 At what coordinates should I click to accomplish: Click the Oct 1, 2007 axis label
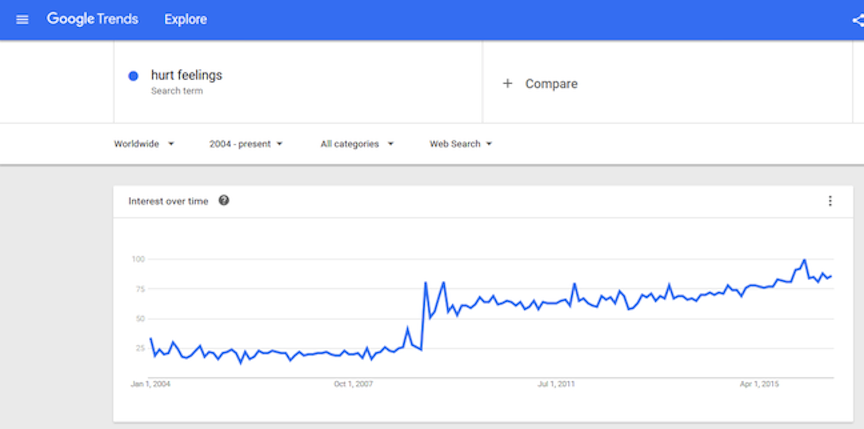tap(353, 384)
